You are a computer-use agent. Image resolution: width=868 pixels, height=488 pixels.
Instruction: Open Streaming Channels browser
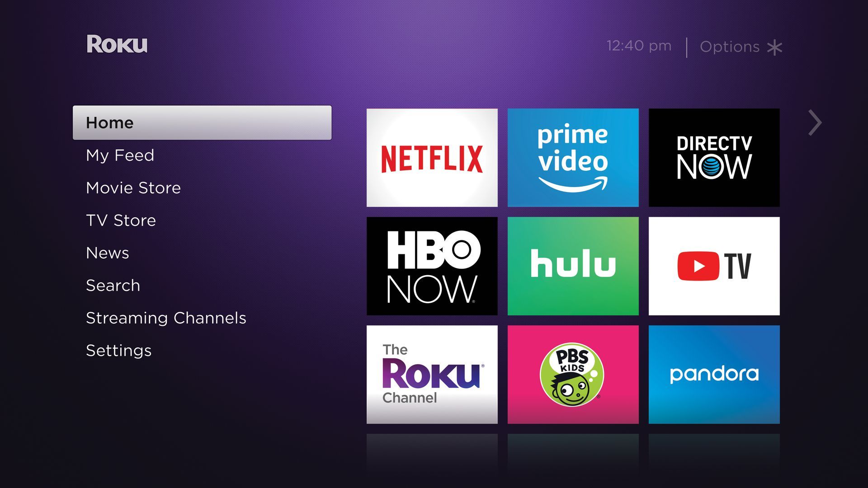coord(166,316)
